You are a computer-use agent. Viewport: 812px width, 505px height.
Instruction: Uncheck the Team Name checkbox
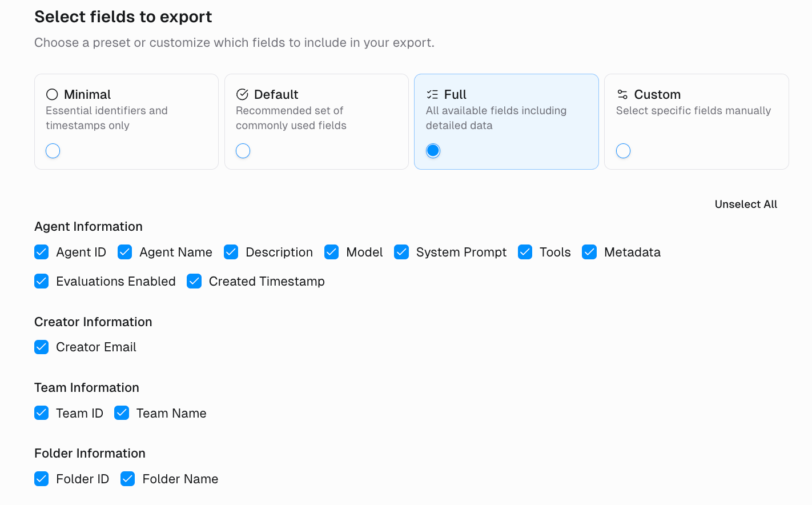(122, 413)
